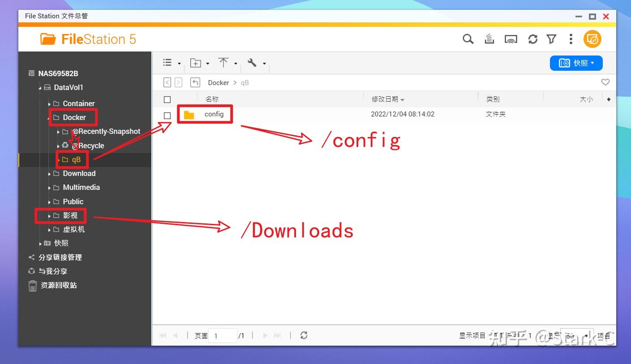Open the three-dot more options menu
This screenshot has width=631, height=364.
coord(571,39)
